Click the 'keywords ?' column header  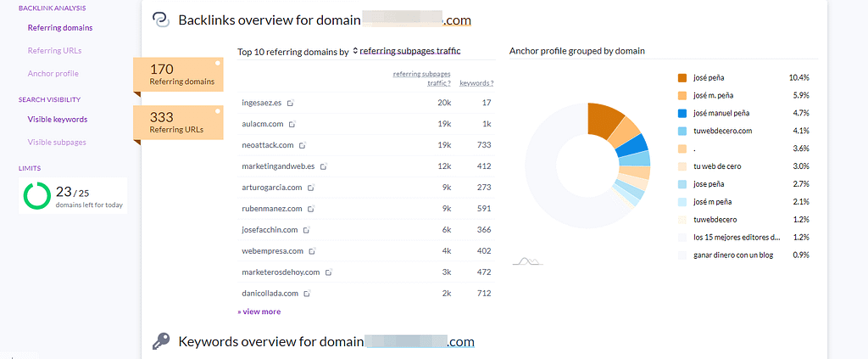coord(476,83)
